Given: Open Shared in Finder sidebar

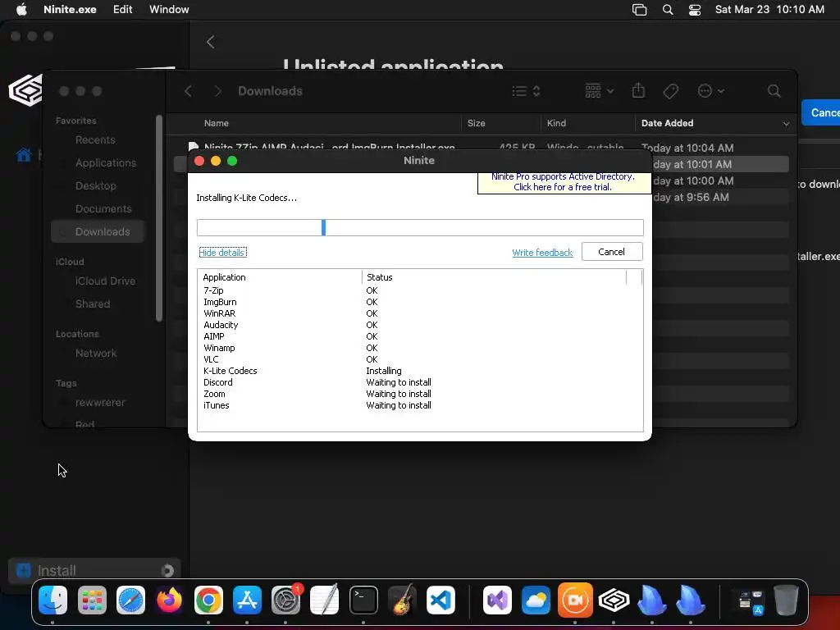Looking at the screenshot, I should [93, 304].
